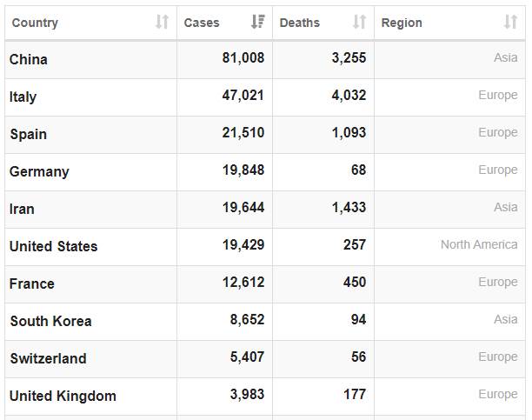Click the Switzerland country name
The height and width of the screenshot is (420, 532).
point(48,358)
